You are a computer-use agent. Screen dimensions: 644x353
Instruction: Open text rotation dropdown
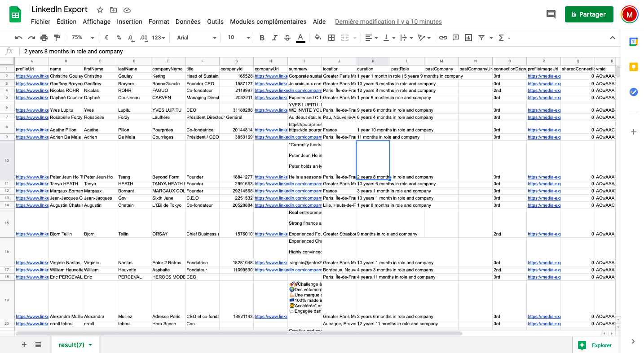coord(424,38)
